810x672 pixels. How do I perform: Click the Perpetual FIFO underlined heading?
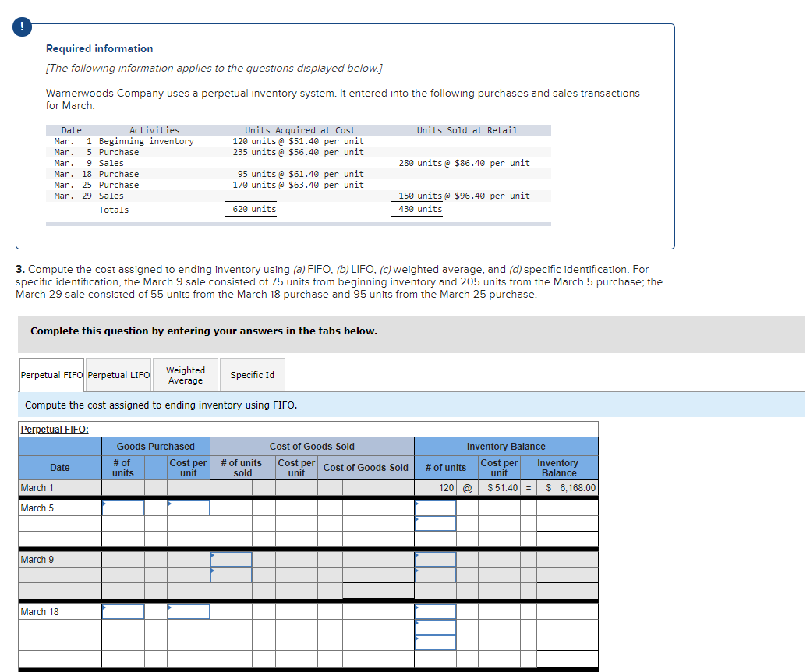[47, 430]
